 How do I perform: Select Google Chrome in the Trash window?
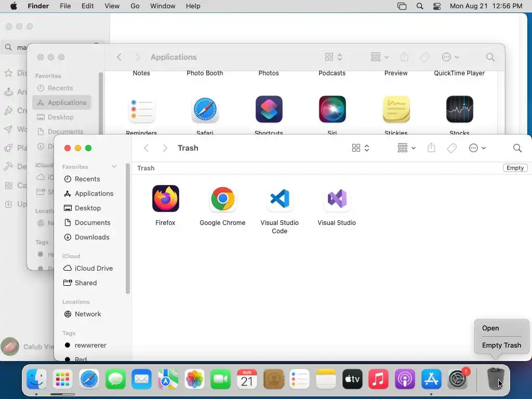click(x=222, y=199)
